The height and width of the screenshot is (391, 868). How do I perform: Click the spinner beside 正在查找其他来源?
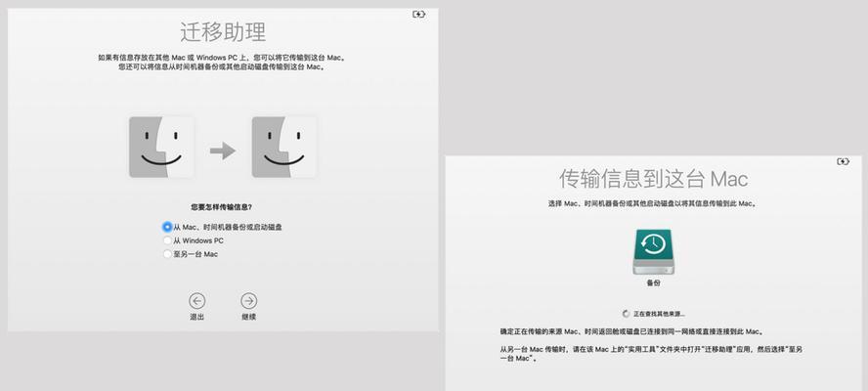tap(627, 314)
